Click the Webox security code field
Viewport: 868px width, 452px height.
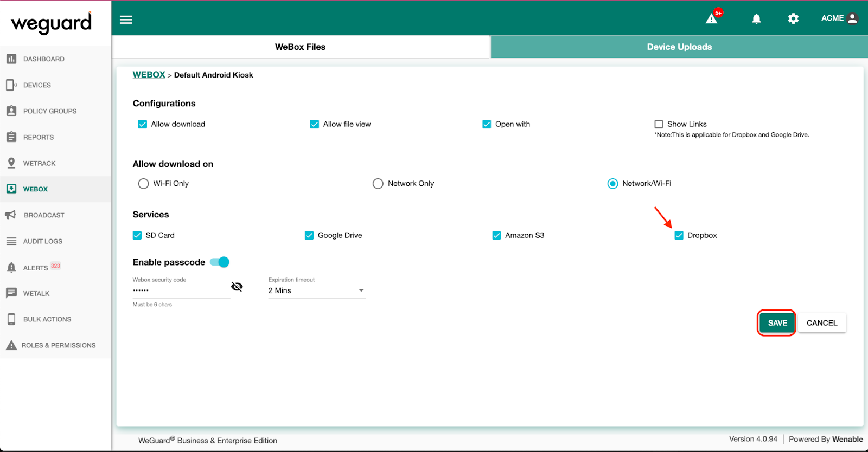181,290
